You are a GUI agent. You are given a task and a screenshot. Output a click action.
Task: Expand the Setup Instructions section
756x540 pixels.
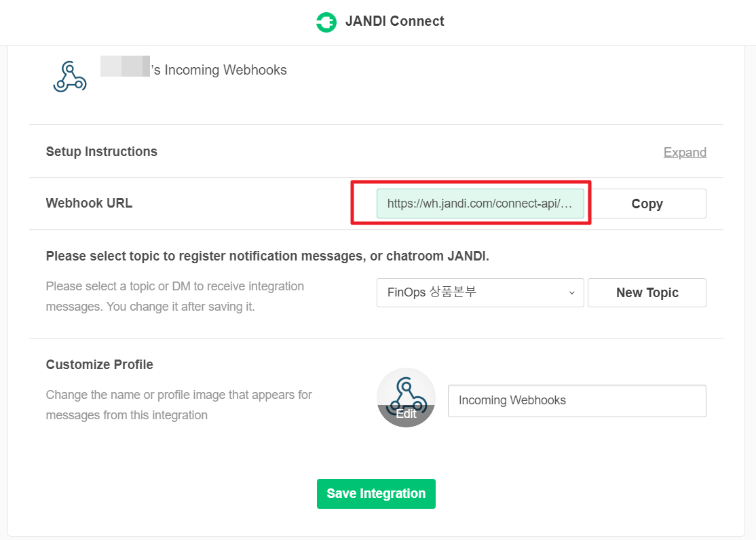pos(684,152)
